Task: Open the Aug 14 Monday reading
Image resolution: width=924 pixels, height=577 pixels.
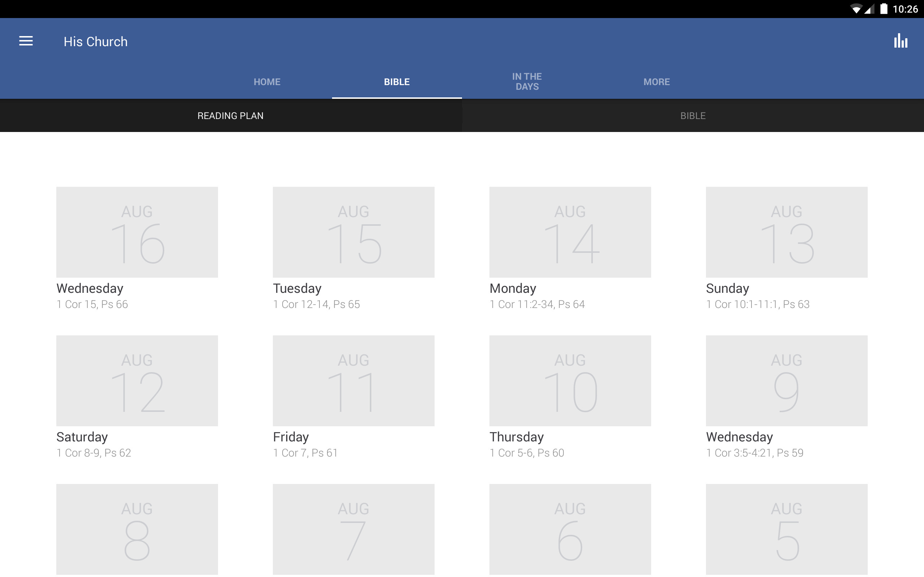Action: point(570,232)
